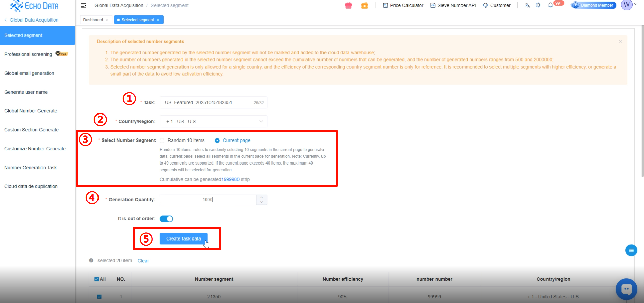Click the blue floating menu circle icon

coord(631,250)
